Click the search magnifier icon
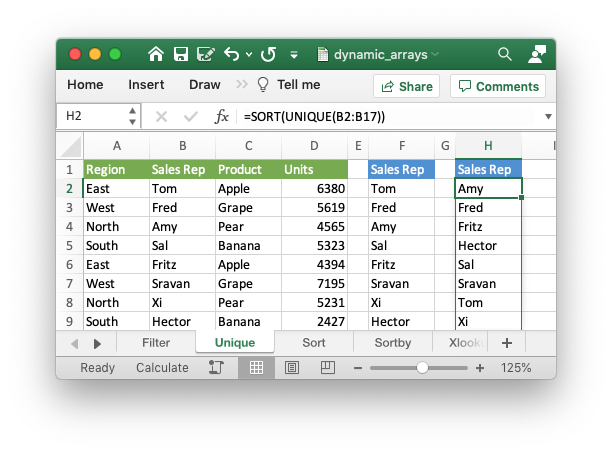This screenshot has width=612, height=453. 505,54
